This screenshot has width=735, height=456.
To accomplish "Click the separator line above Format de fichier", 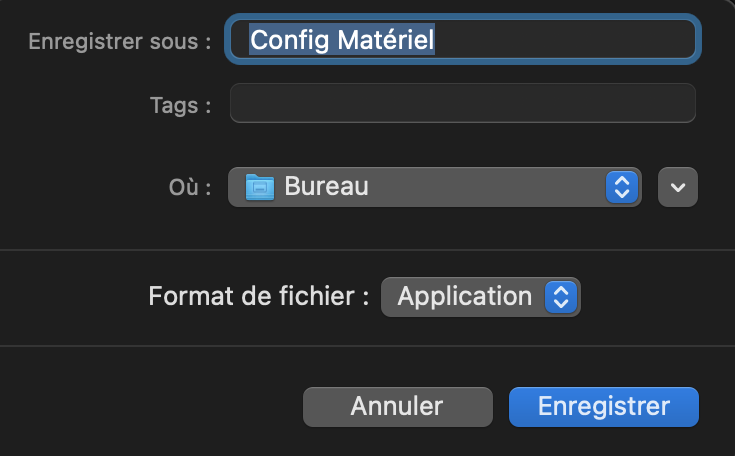I will pos(367,250).
